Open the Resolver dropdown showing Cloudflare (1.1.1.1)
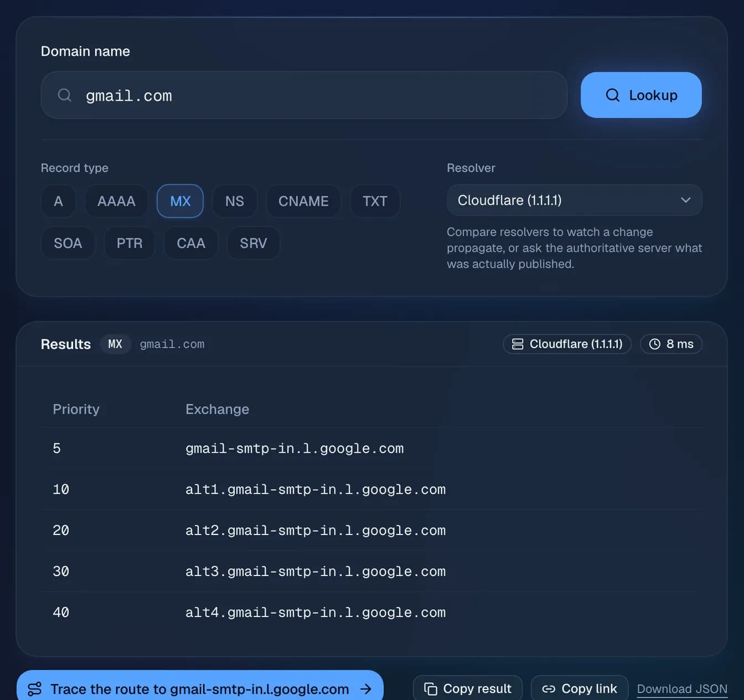Screen dimensions: 744x700 coord(575,200)
